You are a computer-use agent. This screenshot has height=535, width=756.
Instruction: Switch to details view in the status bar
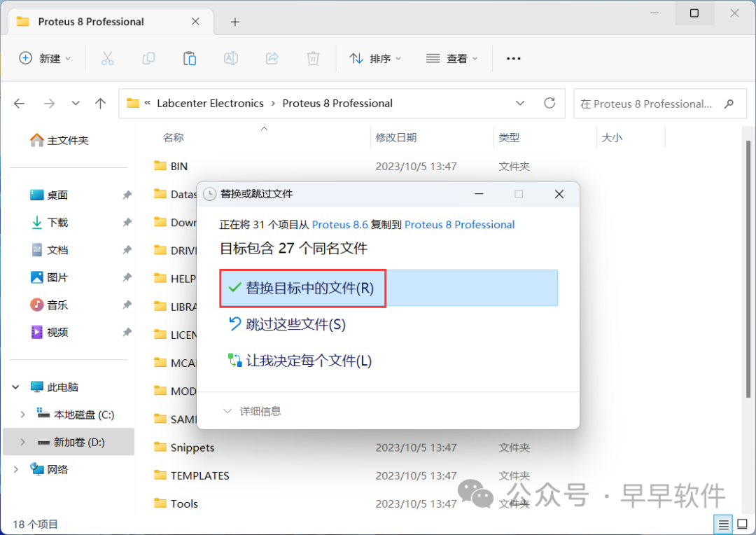[x=723, y=524]
